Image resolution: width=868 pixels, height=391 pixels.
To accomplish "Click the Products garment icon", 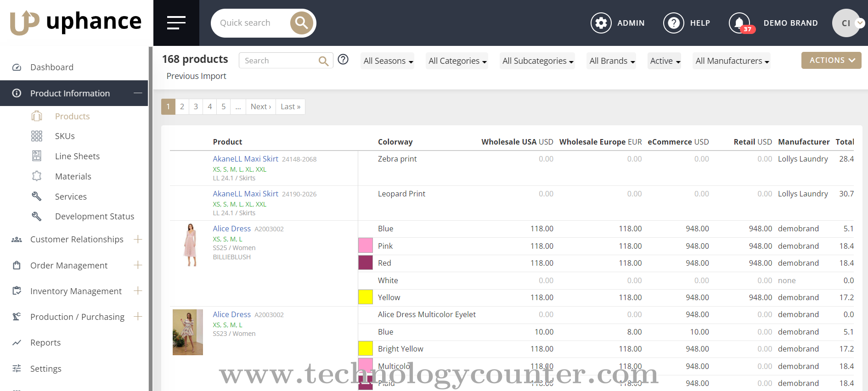I will click(x=37, y=116).
